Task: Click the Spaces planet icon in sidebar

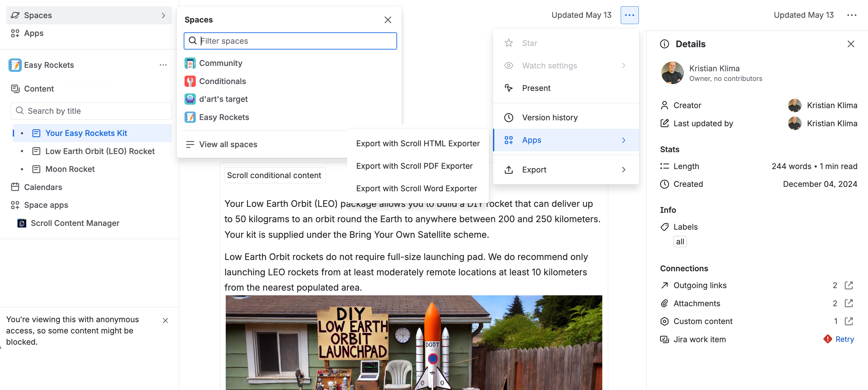Action: click(x=15, y=15)
